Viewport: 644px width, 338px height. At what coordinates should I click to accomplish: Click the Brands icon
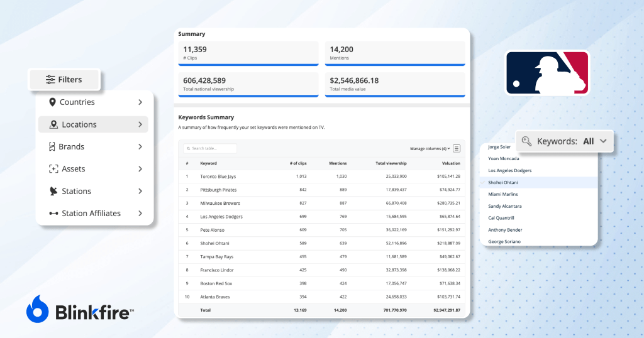(x=52, y=146)
